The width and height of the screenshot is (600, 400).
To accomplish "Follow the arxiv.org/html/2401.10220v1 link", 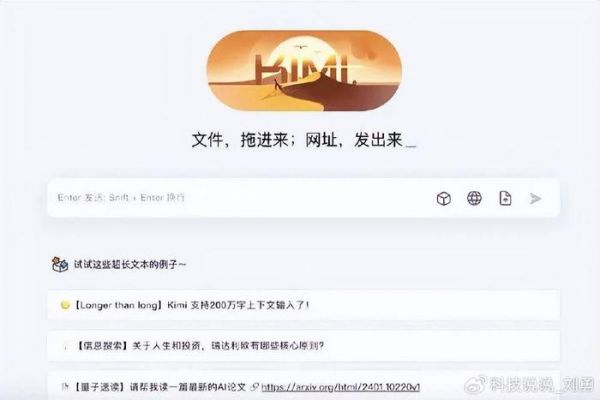I will (x=341, y=387).
